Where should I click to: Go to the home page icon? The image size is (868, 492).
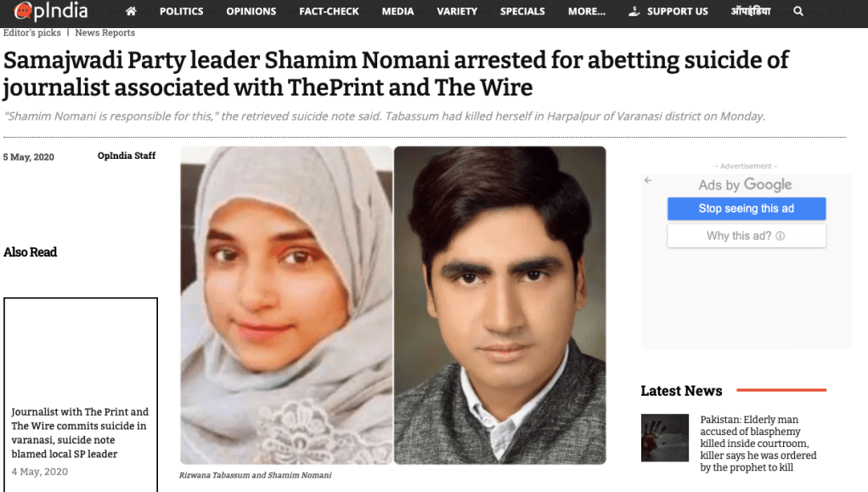click(x=131, y=11)
